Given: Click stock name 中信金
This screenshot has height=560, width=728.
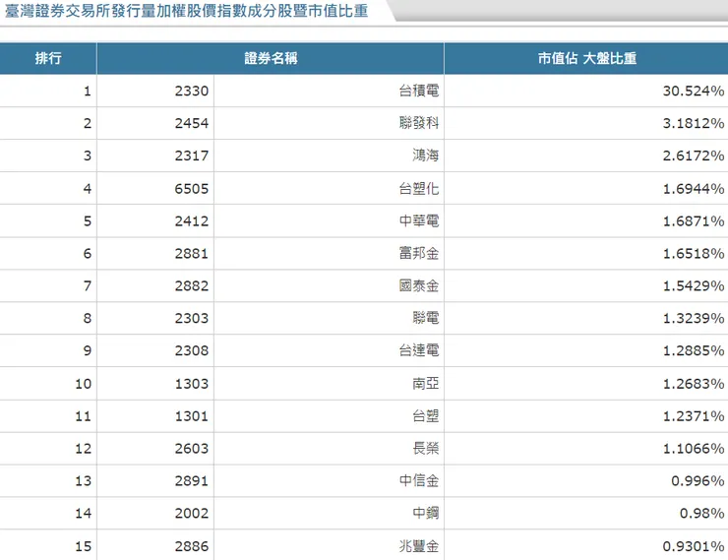Looking at the screenshot, I should click(x=419, y=480).
